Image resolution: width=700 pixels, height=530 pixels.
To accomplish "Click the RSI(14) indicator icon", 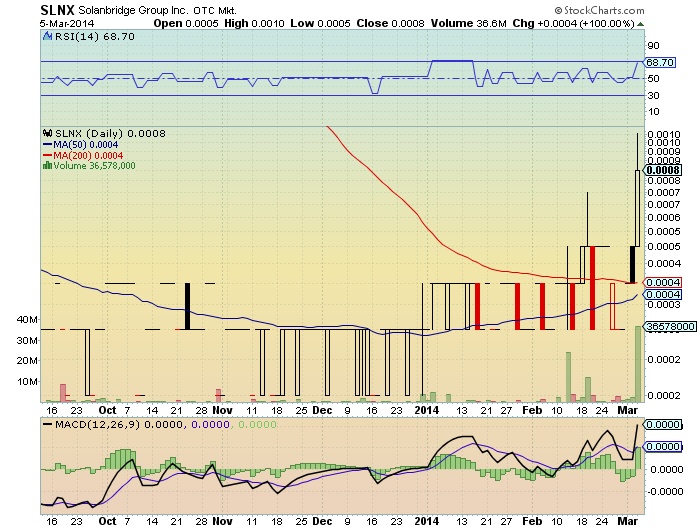I will tap(47, 36).
